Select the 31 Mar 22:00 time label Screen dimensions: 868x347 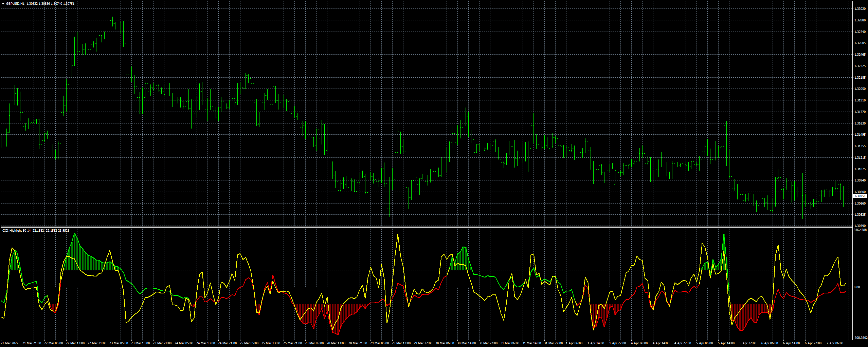click(x=553, y=343)
